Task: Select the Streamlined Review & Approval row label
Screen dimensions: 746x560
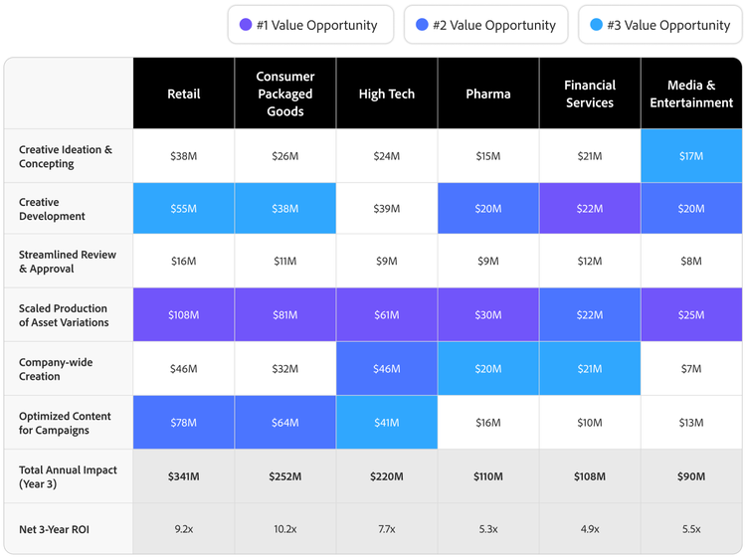Action: (68, 262)
